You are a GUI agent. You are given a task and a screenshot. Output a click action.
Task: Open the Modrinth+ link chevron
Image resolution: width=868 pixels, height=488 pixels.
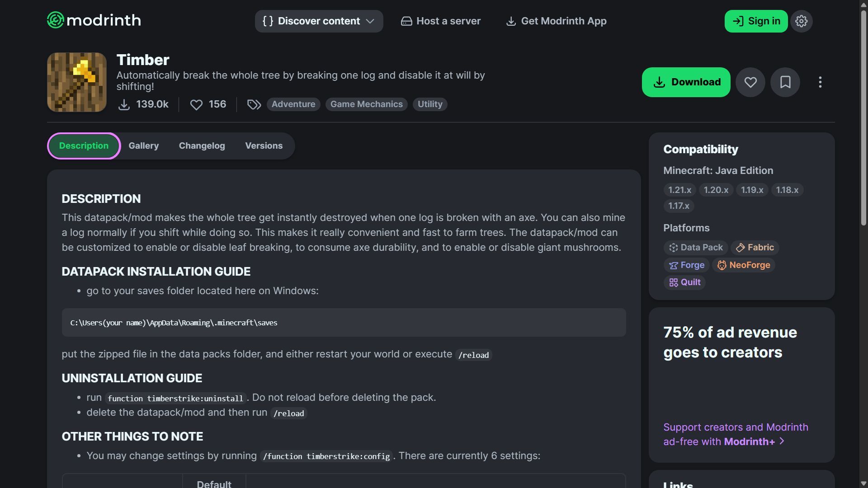coord(782,441)
